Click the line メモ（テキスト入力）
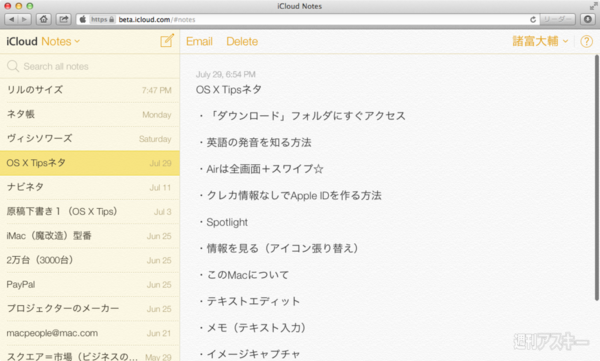The image size is (600, 361). pos(252,328)
